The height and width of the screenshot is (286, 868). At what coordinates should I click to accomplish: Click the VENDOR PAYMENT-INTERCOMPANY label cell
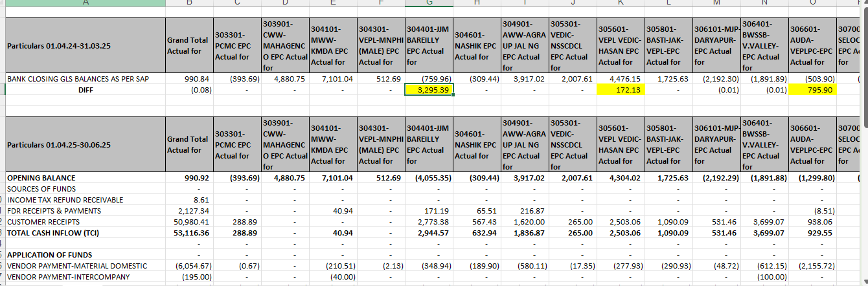[68, 277]
